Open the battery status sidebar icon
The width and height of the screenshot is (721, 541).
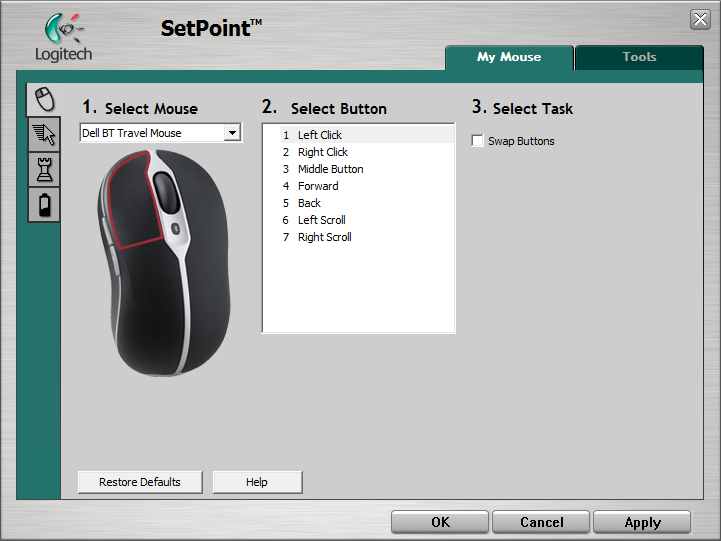pyautogui.click(x=44, y=205)
